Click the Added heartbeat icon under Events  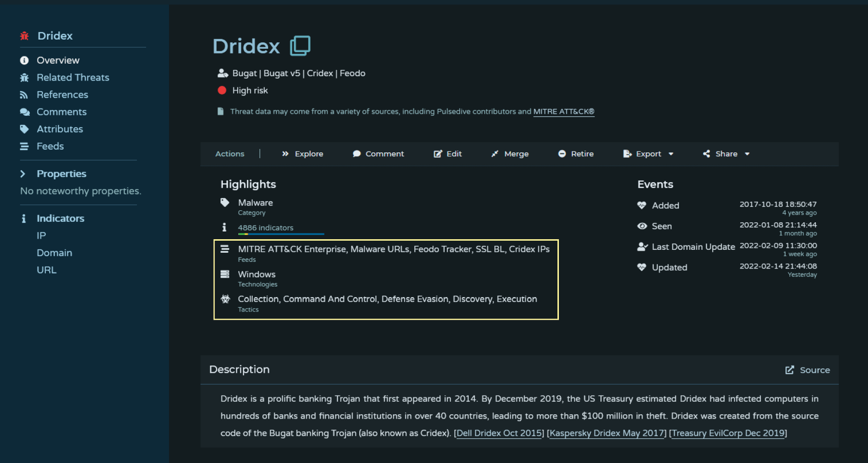click(642, 205)
